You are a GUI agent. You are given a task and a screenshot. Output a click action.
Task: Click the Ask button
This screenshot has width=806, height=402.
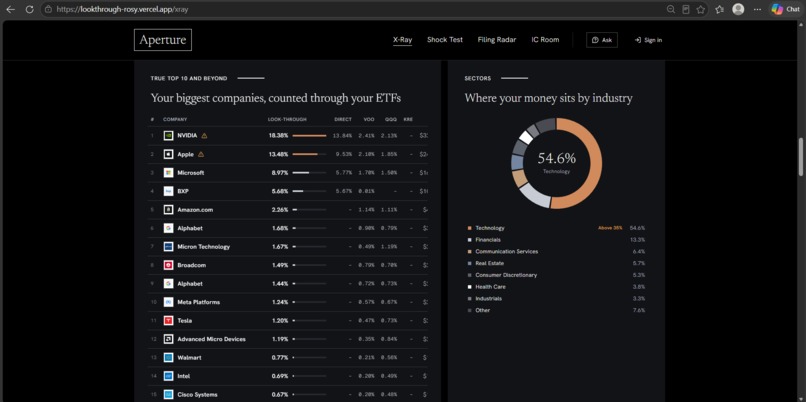point(602,40)
